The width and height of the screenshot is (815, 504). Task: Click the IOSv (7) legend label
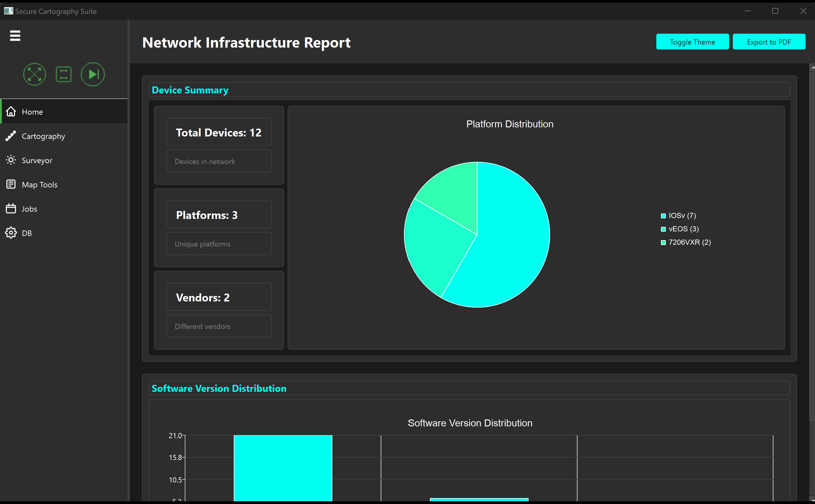[682, 216]
